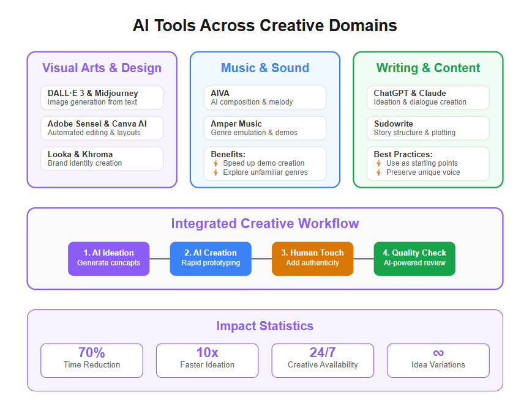Select the 4. Quality Check step
Image resolution: width=532 pixels, height=406 pixels.
point(414,259)
